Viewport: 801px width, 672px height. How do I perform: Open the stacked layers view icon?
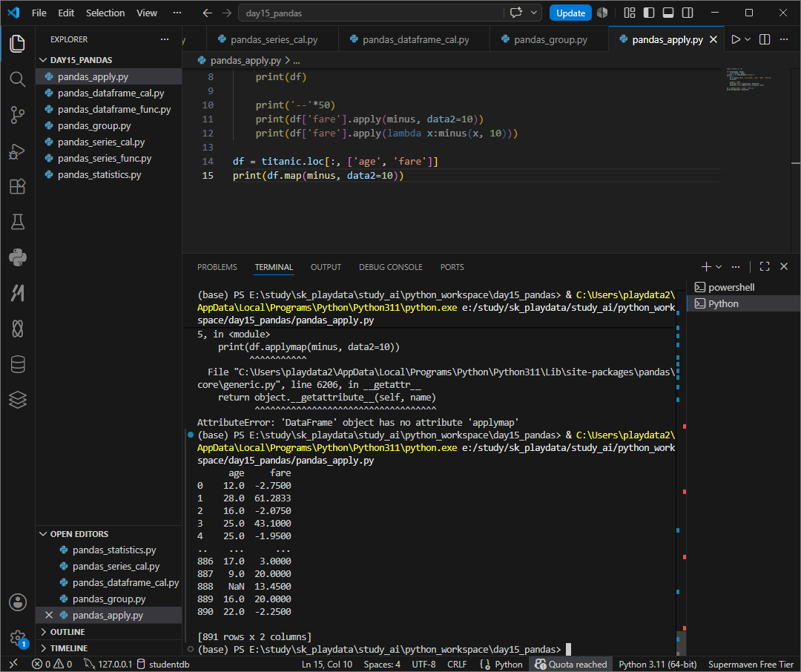point(17,400)
